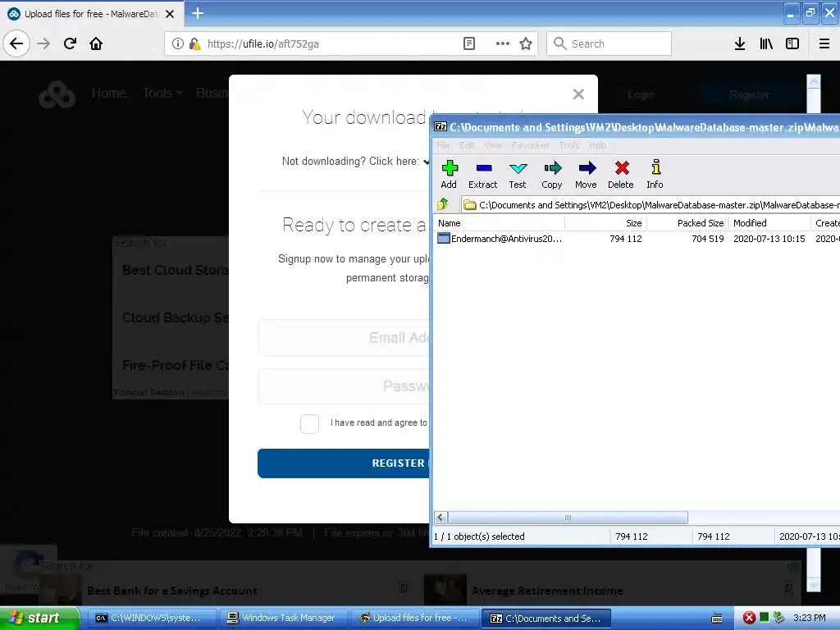Switch to Upload files for free taskbar button

[414, 619]
